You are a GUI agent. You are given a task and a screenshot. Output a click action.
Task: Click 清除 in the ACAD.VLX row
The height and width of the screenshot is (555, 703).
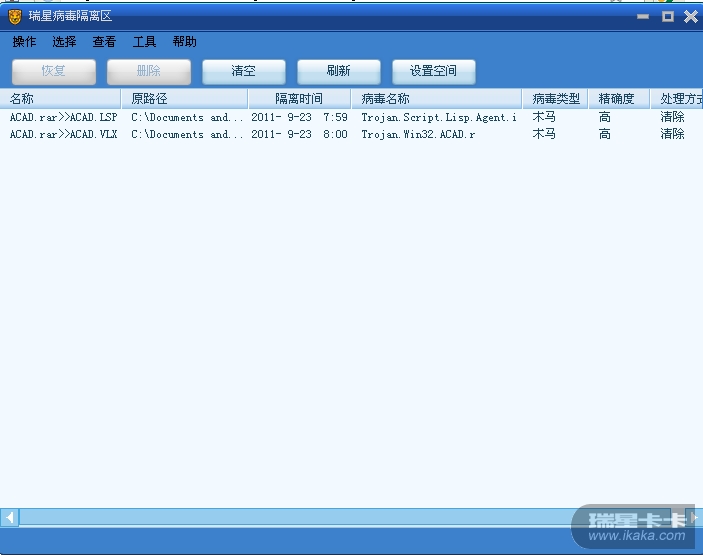[x=672, y=134]
